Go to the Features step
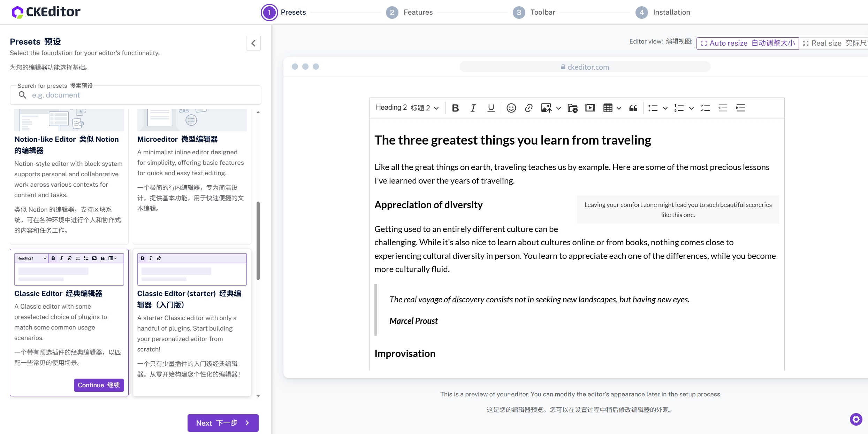868x434 pixels. click(409, 13)
